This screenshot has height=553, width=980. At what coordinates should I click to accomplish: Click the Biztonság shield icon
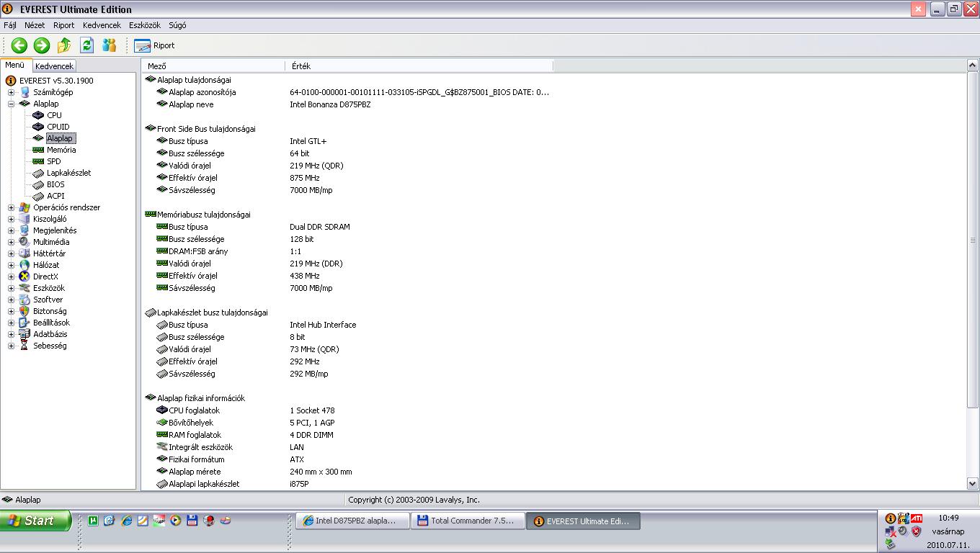tap(24, 311)
